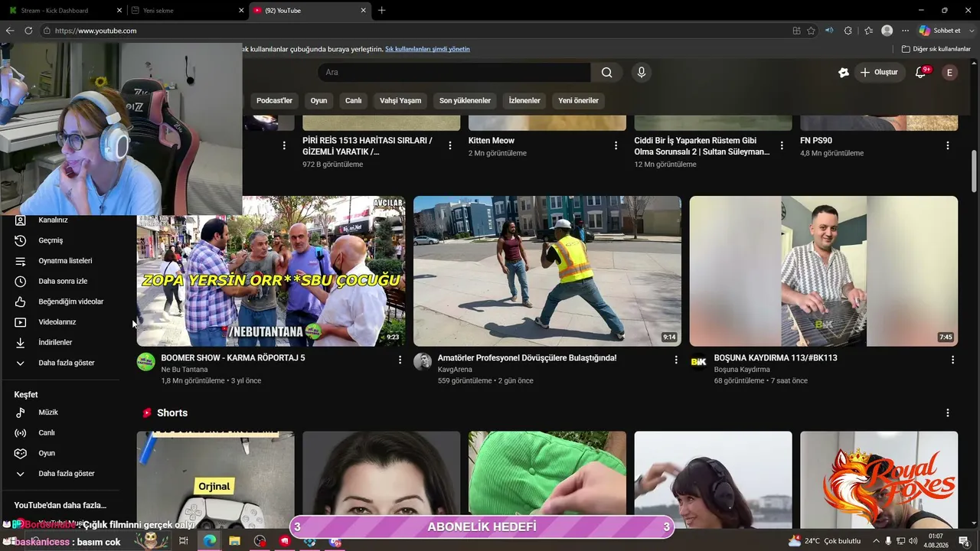Click the tab audio speaker icon

[829, 31]
